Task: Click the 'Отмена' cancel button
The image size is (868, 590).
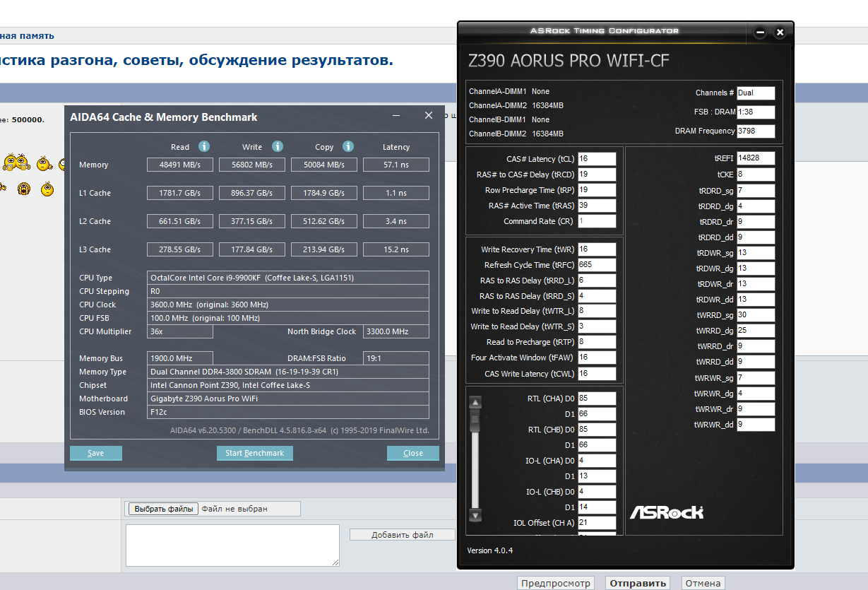Action: 703,583
